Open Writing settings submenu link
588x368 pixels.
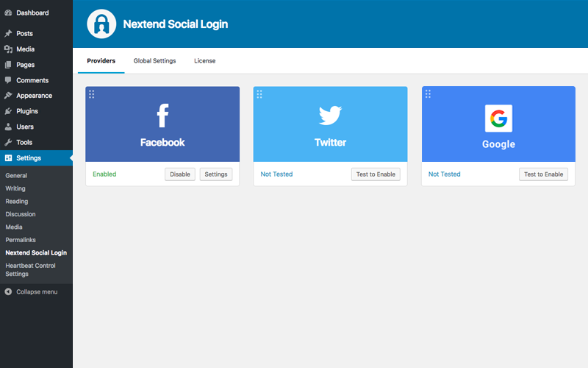(15, 188)
